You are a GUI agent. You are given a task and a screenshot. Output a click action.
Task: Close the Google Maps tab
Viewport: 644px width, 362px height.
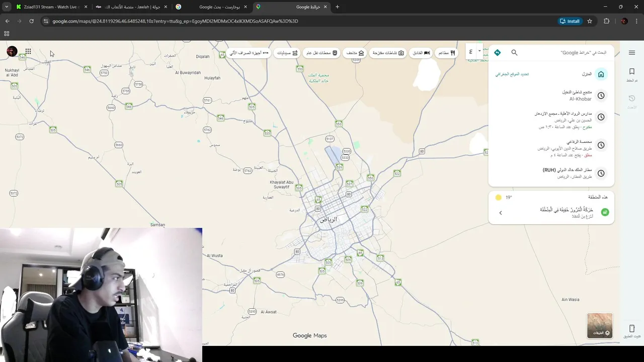[325, 7]
